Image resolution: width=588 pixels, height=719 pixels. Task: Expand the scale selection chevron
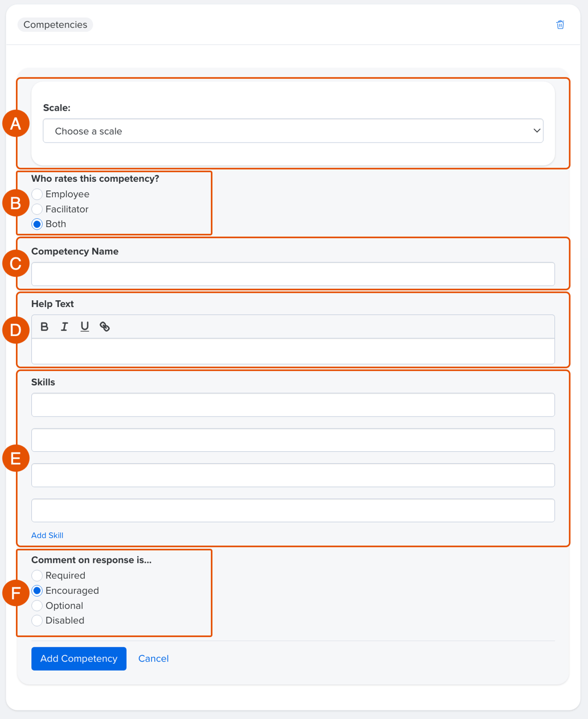(x=536, y=130)
